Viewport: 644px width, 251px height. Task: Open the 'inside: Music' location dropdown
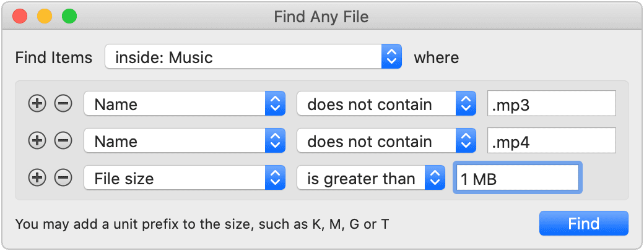click(x=253, y=58)
